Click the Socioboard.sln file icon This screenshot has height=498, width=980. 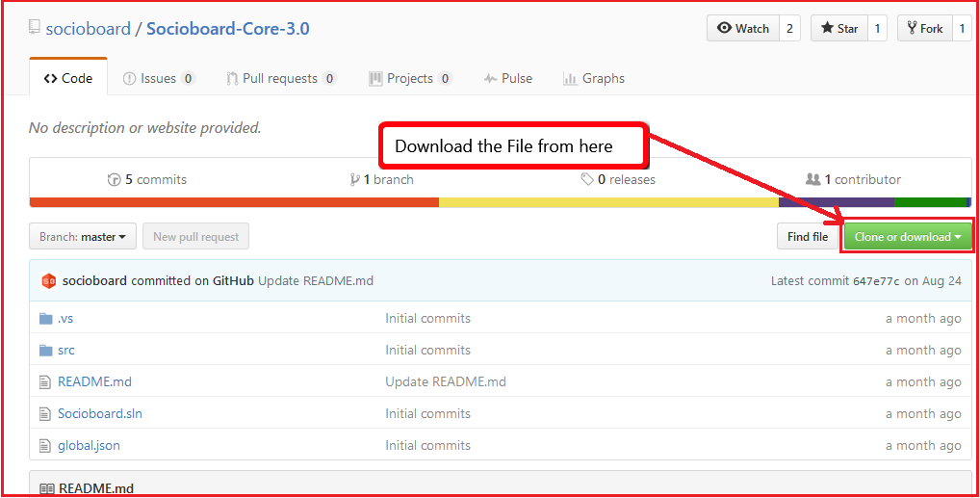45,414
